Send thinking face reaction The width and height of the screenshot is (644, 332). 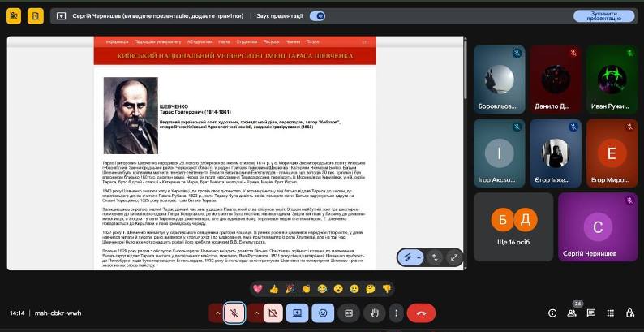[371, 289]
